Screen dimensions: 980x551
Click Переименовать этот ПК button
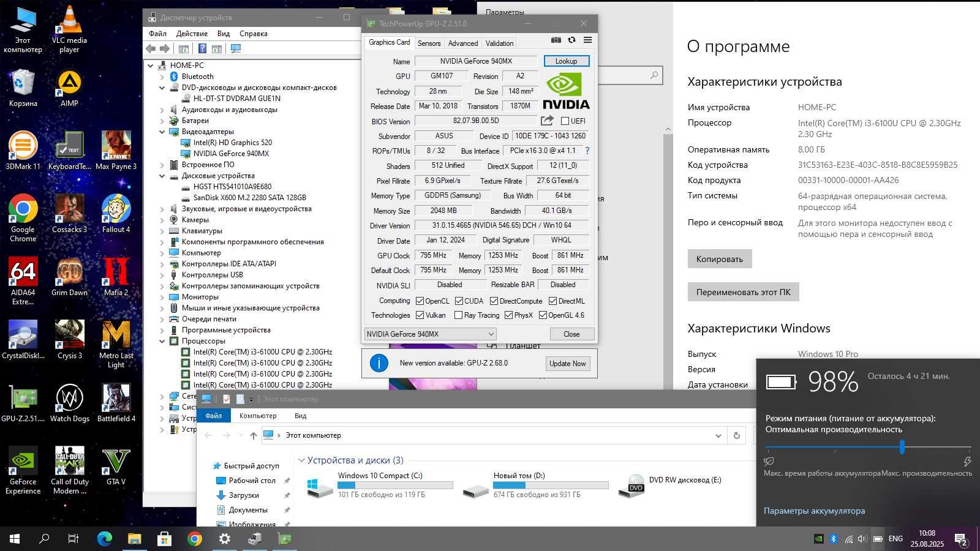[743, 292]
